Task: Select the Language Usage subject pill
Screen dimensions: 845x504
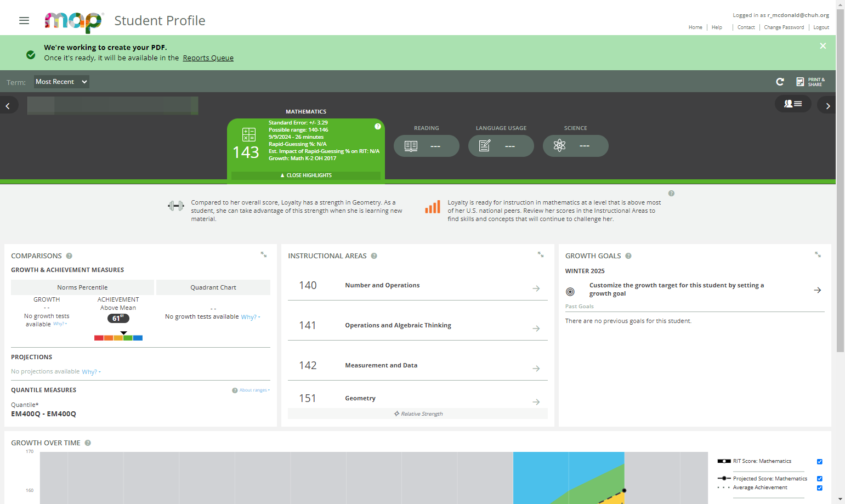Action: point(501,146)
